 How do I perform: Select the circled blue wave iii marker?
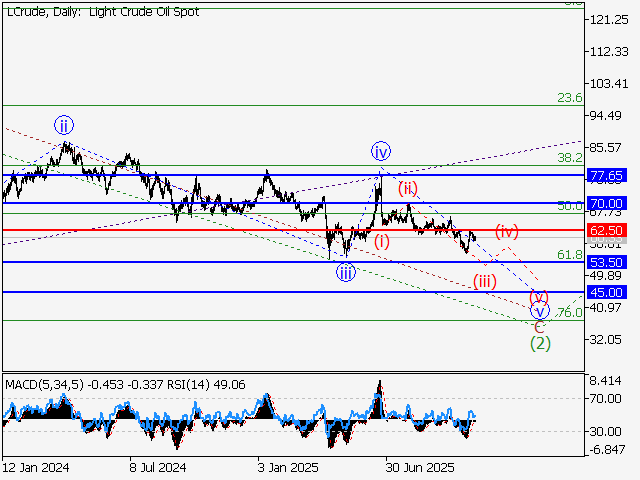coord(345,273)
